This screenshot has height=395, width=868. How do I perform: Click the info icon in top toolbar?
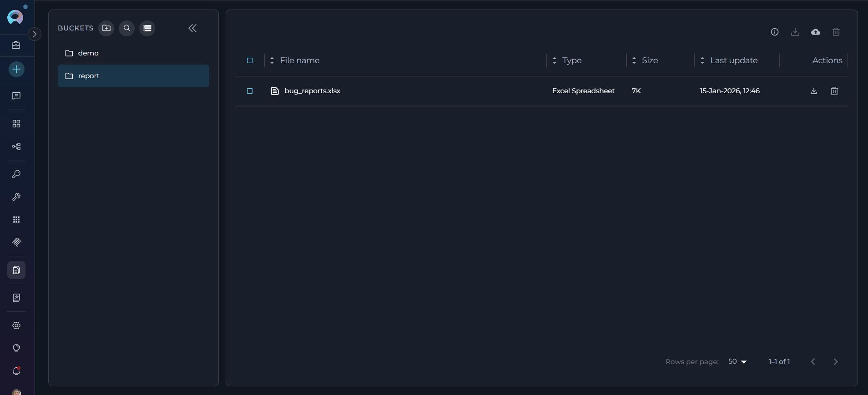pyautogui.click(x=774, y=32)
